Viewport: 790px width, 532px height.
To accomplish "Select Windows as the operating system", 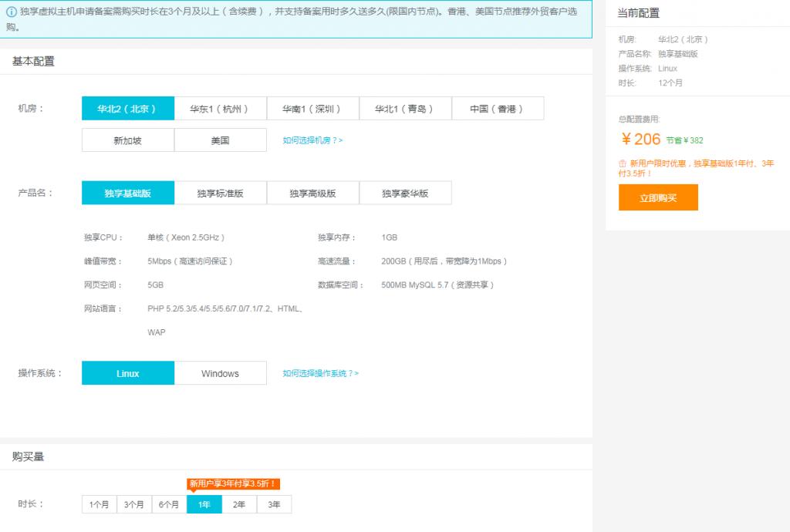I will point(220,373).
